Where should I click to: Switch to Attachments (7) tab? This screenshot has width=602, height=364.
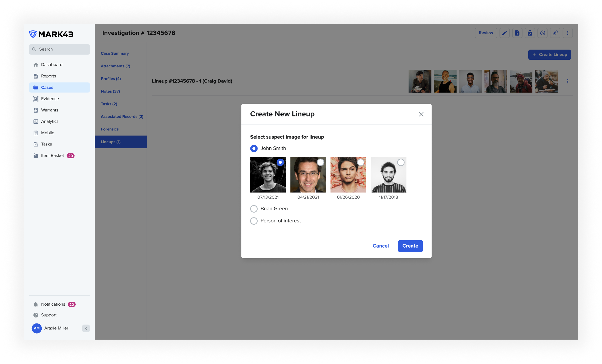[x=115, y=66]
